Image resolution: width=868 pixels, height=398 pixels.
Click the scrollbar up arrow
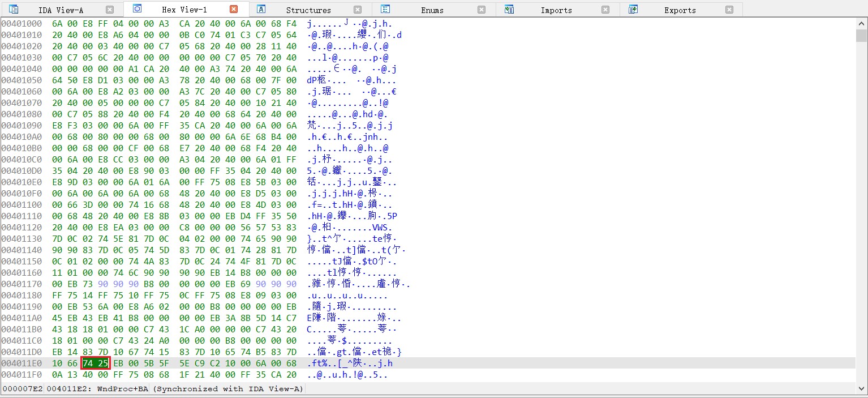click(x=861, y=23)
